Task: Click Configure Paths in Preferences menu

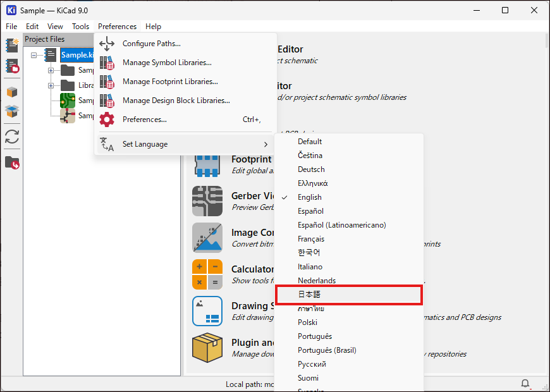Action: pos(151,44)
